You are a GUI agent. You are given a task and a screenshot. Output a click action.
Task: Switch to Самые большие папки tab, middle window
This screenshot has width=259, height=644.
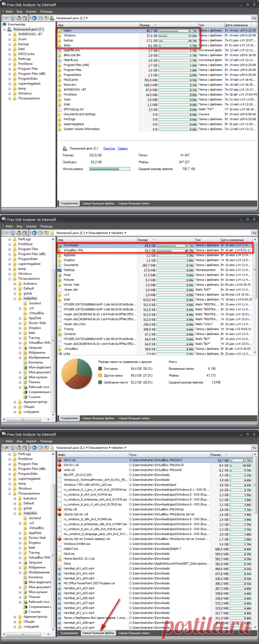pos(134,418)
